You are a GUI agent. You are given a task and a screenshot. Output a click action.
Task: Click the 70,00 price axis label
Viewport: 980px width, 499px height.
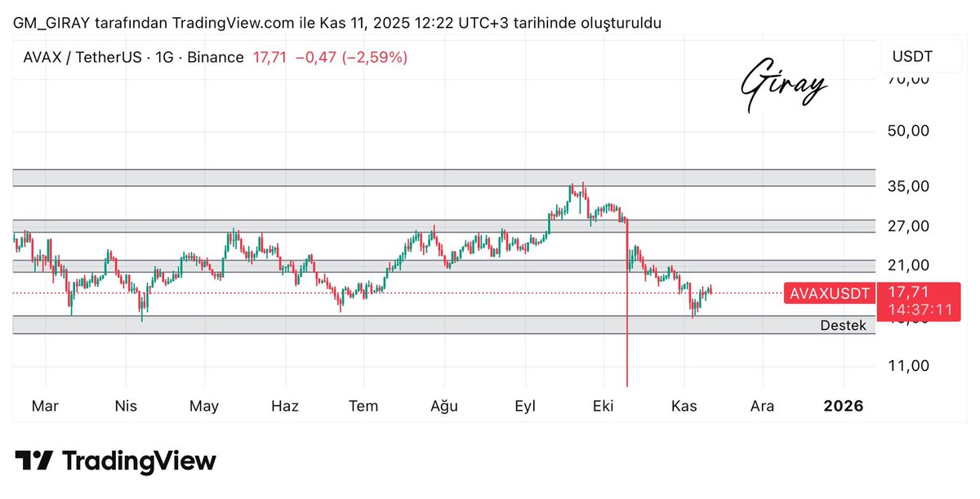[x=909, y=80]
